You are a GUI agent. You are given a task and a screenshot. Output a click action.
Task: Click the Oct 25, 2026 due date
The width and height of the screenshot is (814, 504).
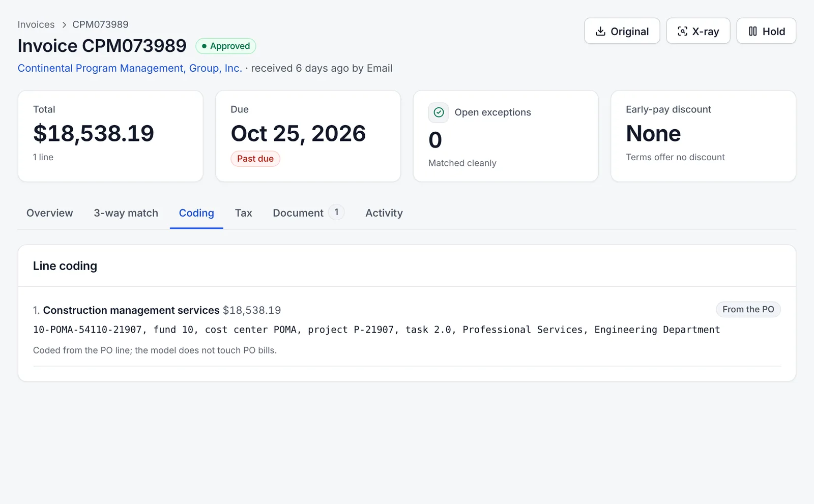pos(298,133)
